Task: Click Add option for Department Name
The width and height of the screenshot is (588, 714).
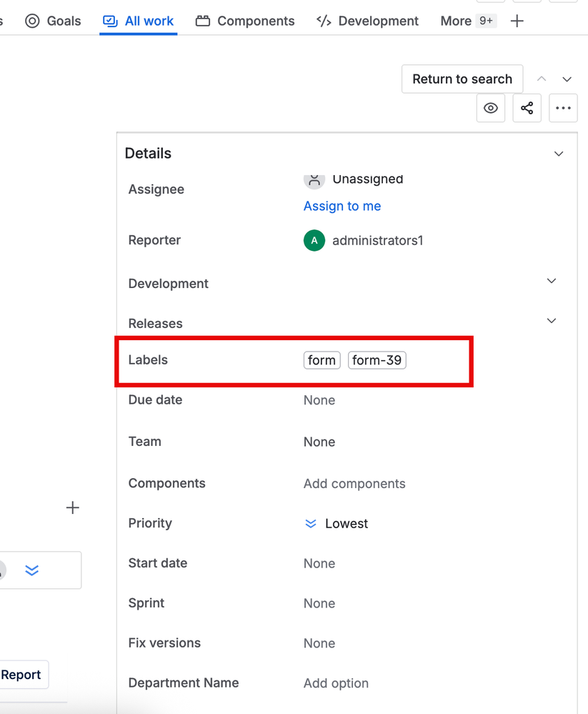Action: tap(336, 683)
